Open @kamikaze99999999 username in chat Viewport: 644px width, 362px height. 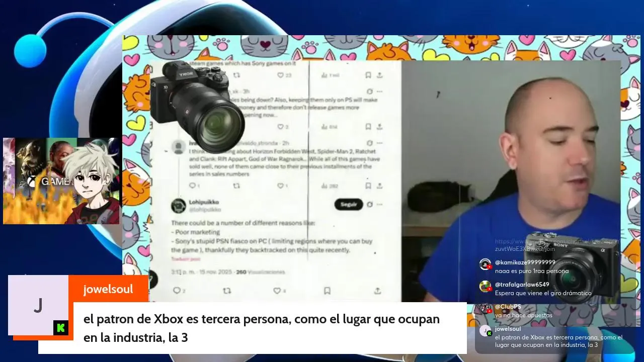pos(525,262)
